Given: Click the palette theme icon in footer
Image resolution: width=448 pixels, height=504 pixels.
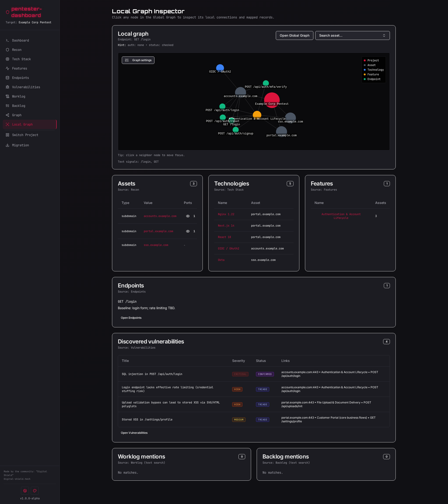Looking at the screenshot, I should [x=35, y=491].
